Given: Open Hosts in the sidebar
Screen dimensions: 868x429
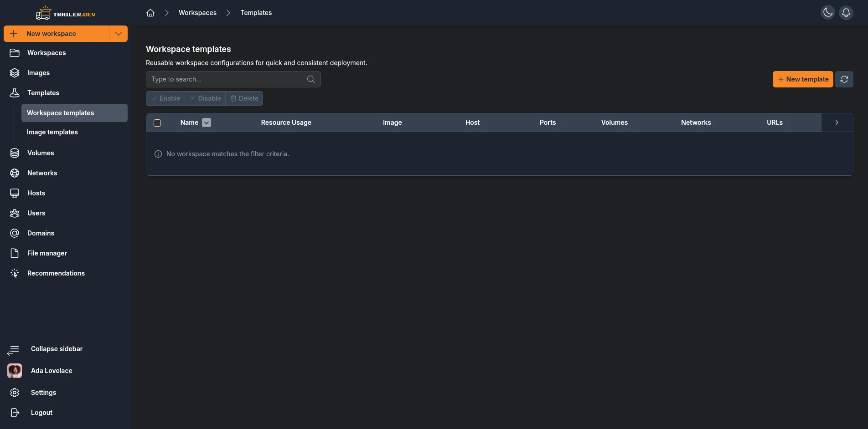Looking at the screenshot, I should [x=66, y=193].
